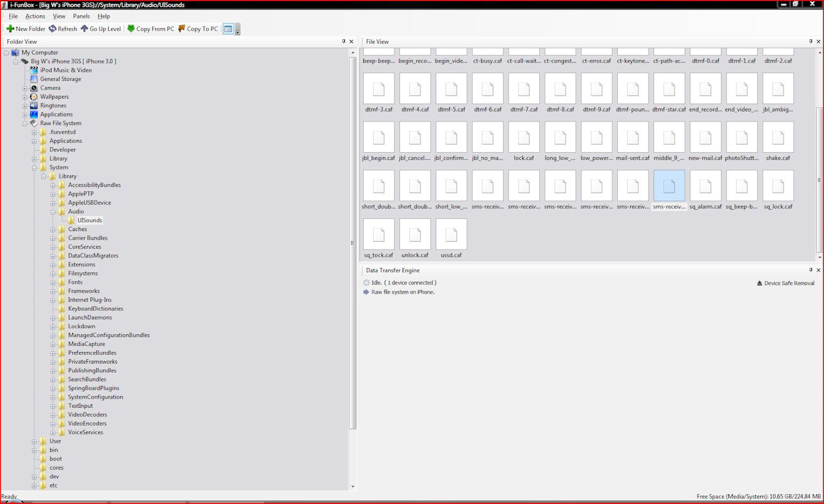Select the sq_alarm.caf file icon
824x504 pixels.
706,185
